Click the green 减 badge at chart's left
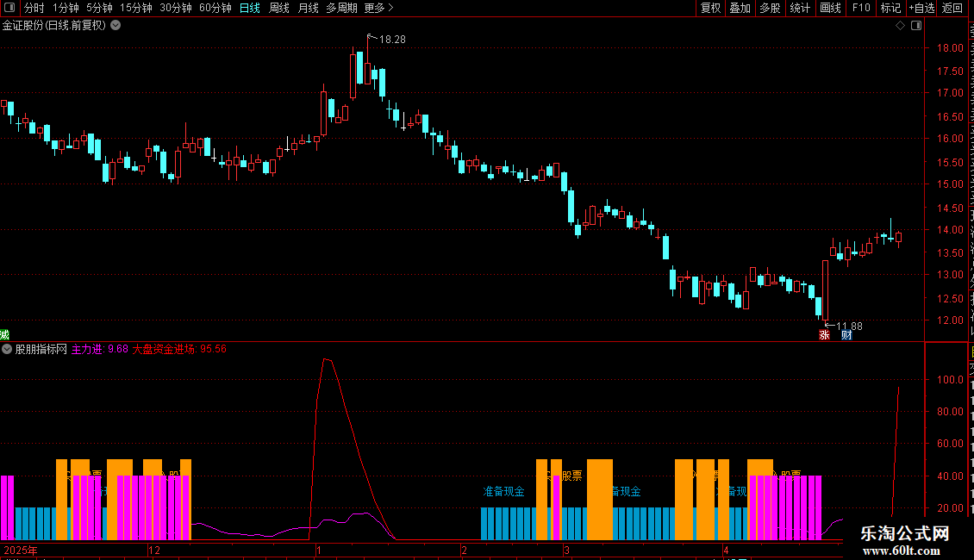Viewport: 974px width, 560px height. tap(4, 334)
